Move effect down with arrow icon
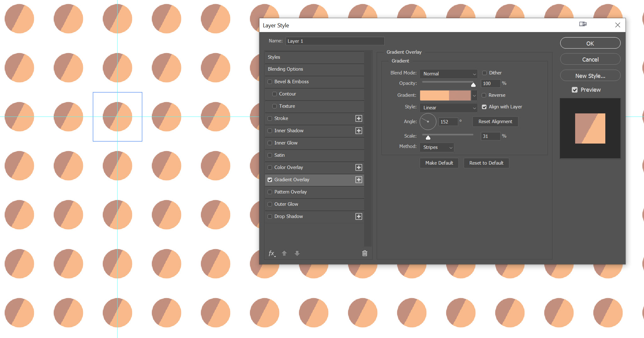 click(297, 253)
